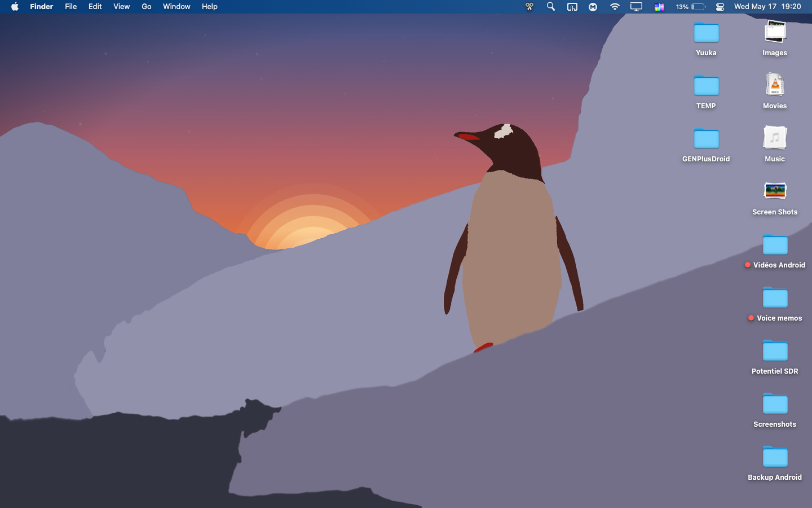Select the Music stack icon
812x508 pixels.
coord(775,138)
